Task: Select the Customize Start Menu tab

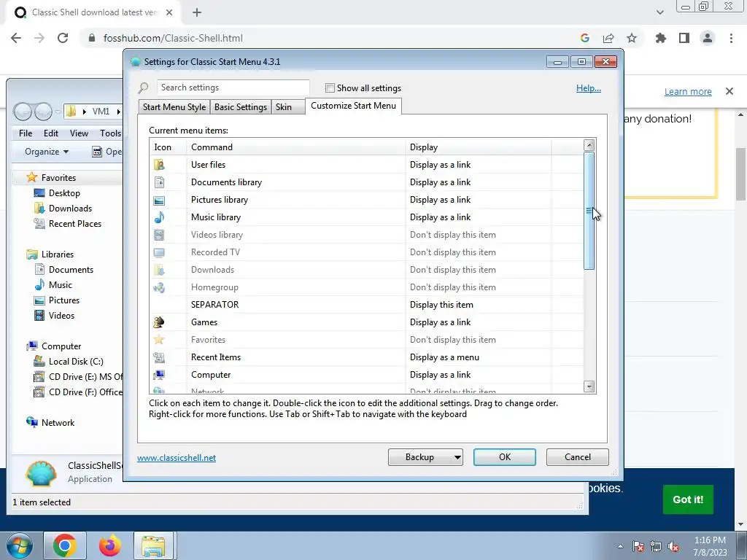Action: [354, 106]
